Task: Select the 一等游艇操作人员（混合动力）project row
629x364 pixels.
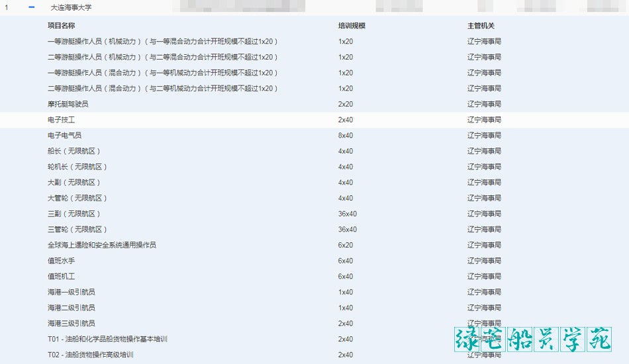Action: click(x=314, y=73)
